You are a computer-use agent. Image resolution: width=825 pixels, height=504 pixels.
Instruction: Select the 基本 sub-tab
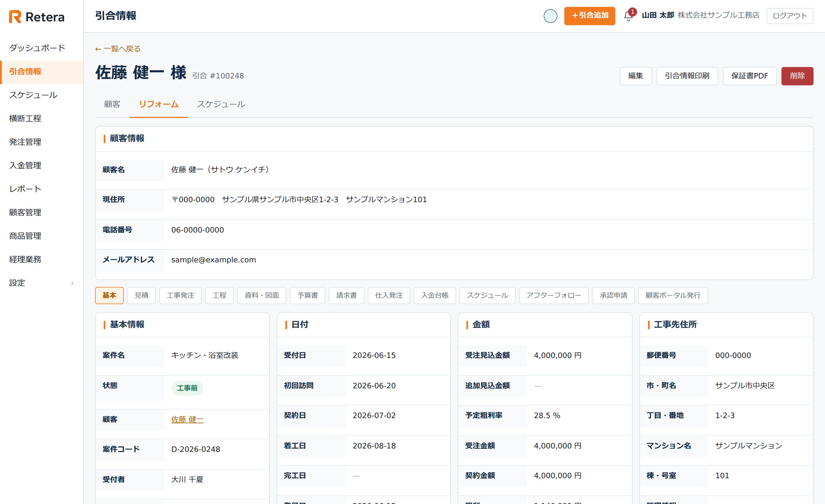(x=109, y=296)
